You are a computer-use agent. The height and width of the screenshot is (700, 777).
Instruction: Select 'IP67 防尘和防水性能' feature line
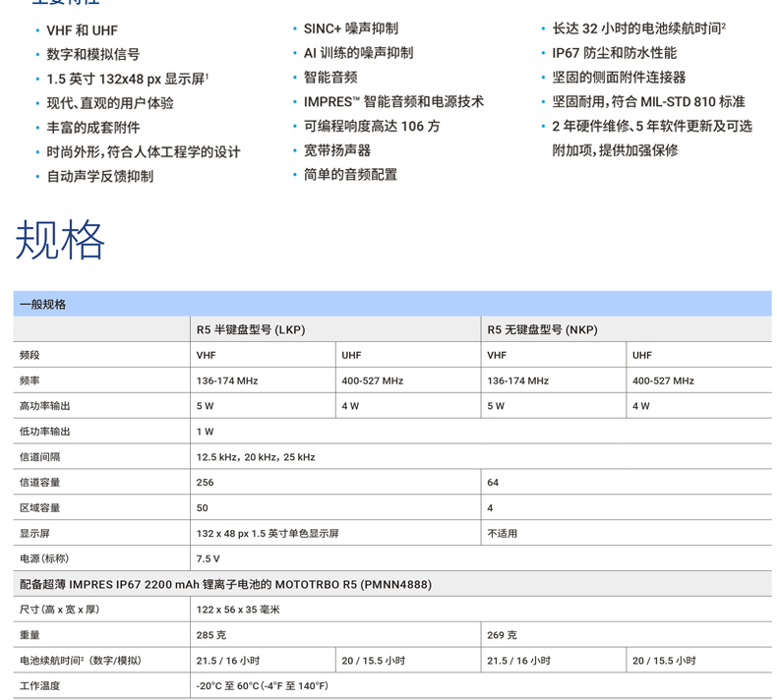coord(615,53)
